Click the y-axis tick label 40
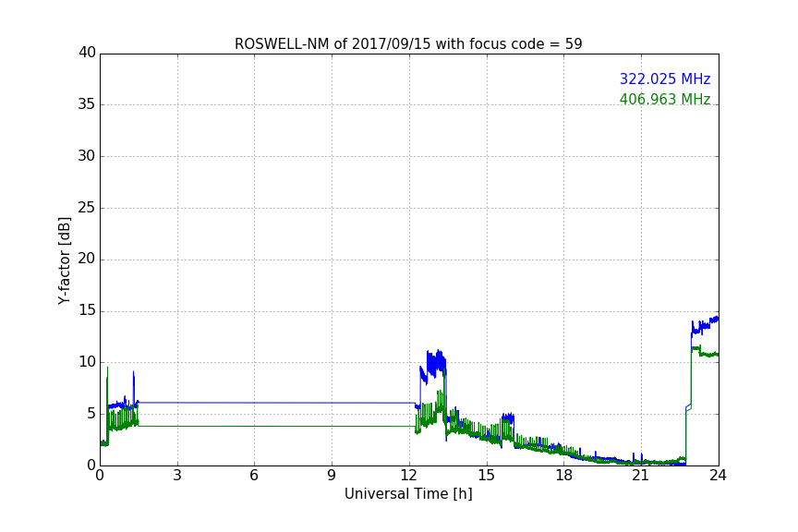 coord(87,53)
